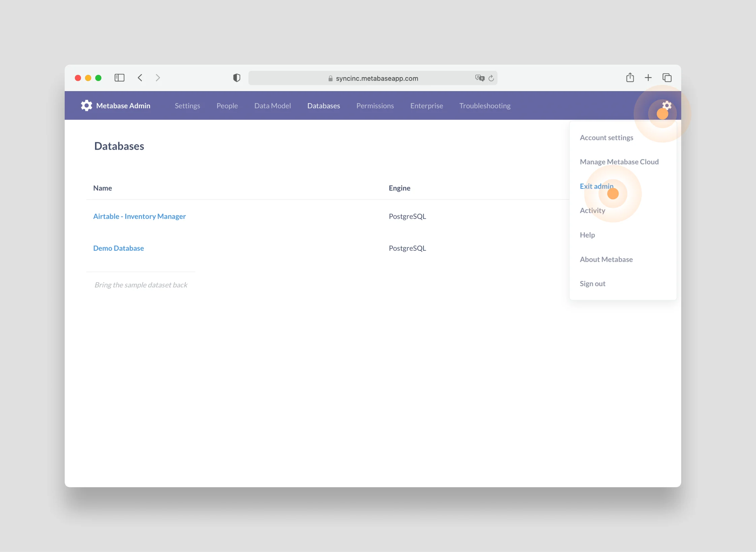Open the Settings admin tab
This screenshot has height=552, width=756.
tap(187, 106)
